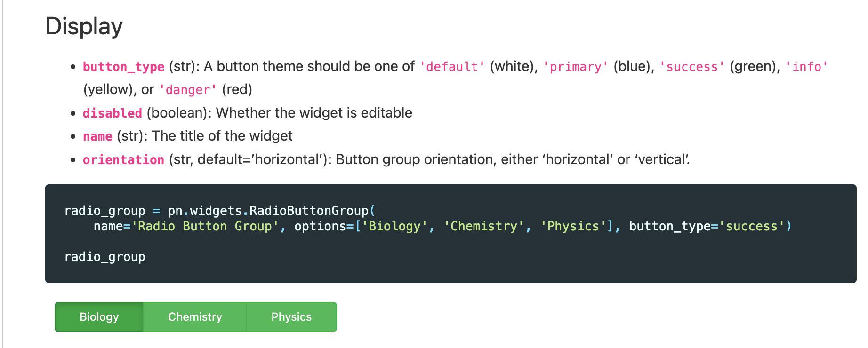This screenshot has height=348, width=868.
Task: Click the 'danger' inline code snippet
Action: click(187, 89)
